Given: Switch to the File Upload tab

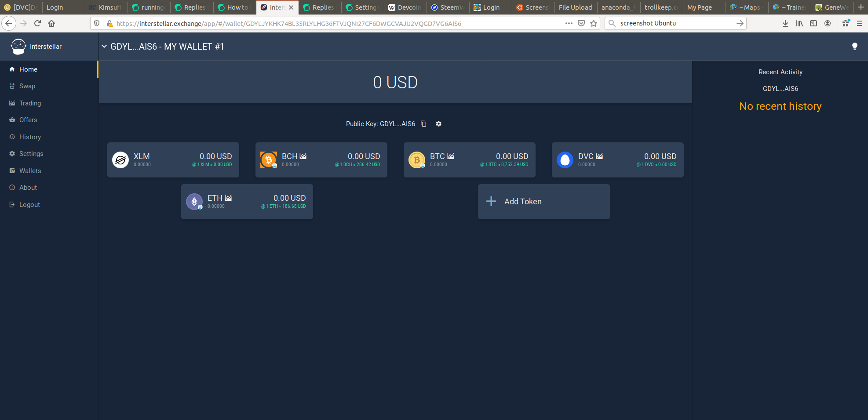Looking at the screenshot, I should point(575,7).
